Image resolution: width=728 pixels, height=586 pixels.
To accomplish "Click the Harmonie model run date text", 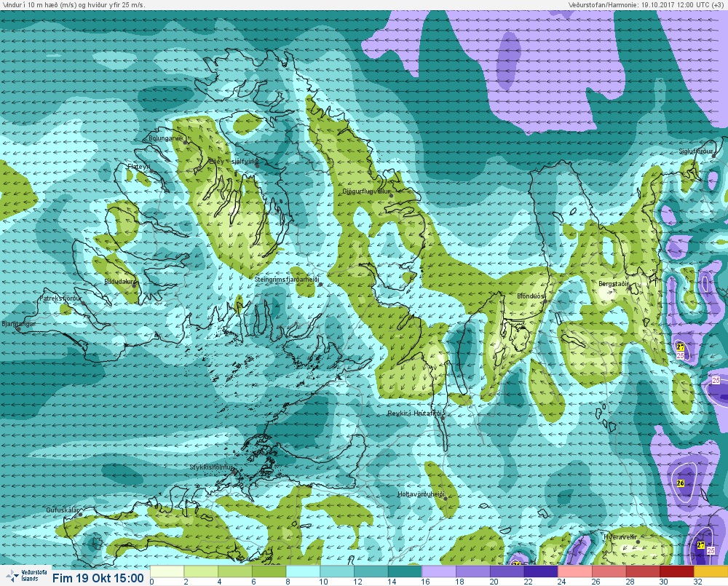I will click(x=647, y=4).
